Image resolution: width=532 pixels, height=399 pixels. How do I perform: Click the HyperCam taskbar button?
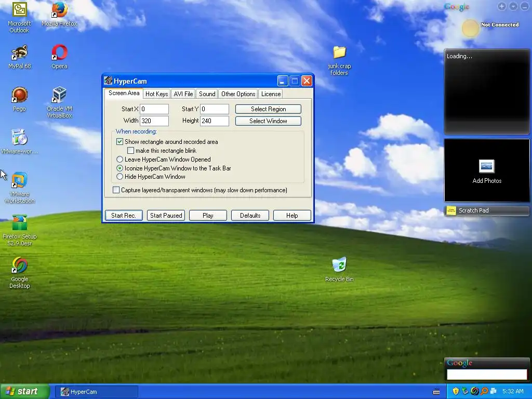point(97,392)
